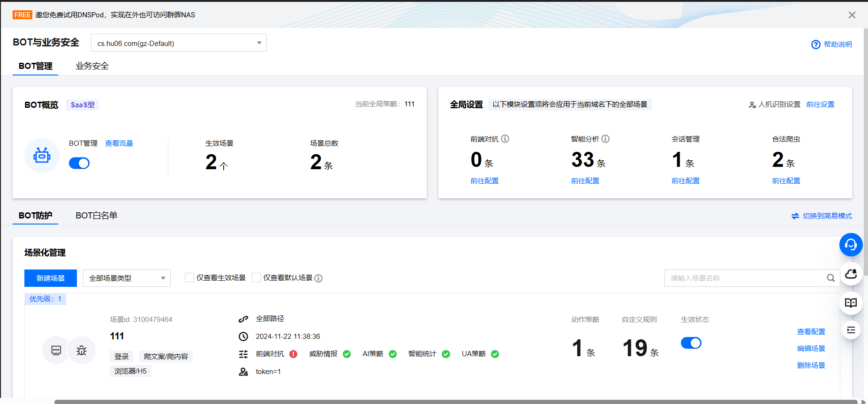Toggle 生效状态 switch for scene 111
Screen dimensions: 868x404
click(x=691, y=343)
